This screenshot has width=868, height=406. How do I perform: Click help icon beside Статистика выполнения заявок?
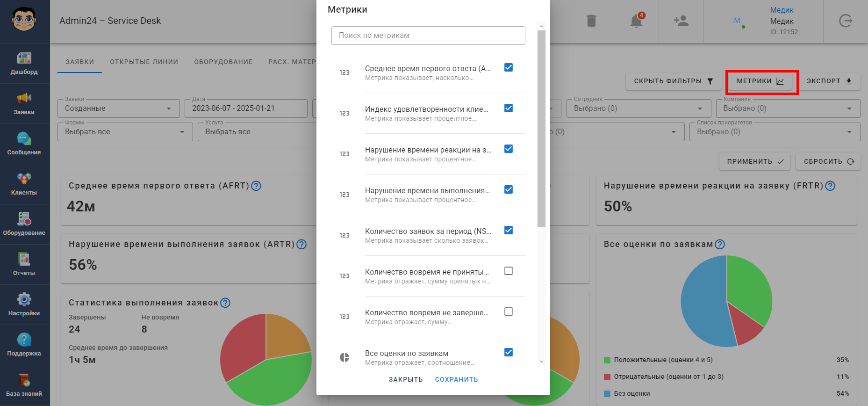point(225,303)
